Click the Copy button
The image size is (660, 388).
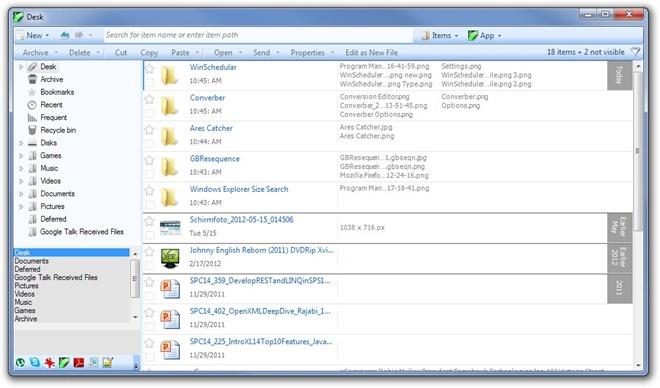pyautogui.click(x=149, y=53)
